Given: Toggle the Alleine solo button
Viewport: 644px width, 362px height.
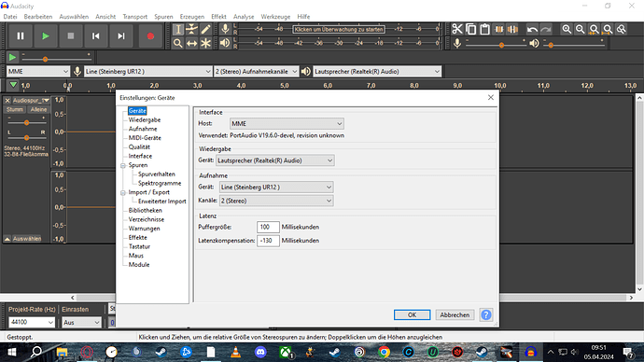Looking at the screenshot, I should point(38,109).
